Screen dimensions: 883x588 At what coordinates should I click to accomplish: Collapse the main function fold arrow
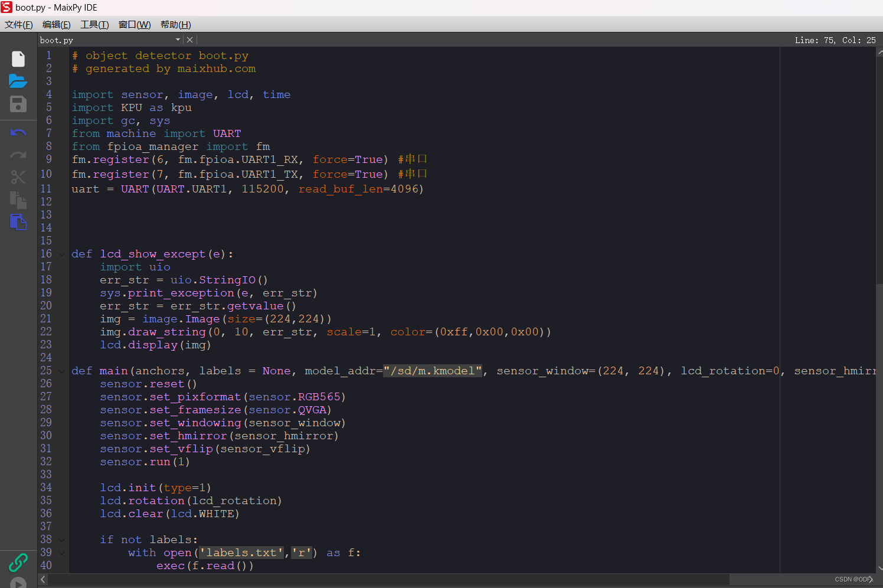click(62, 371)
